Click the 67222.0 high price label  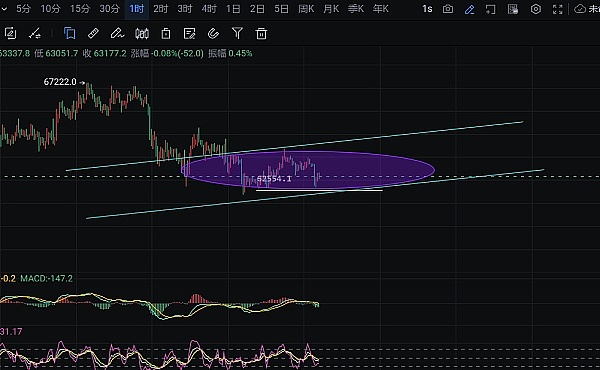point(60,82)
